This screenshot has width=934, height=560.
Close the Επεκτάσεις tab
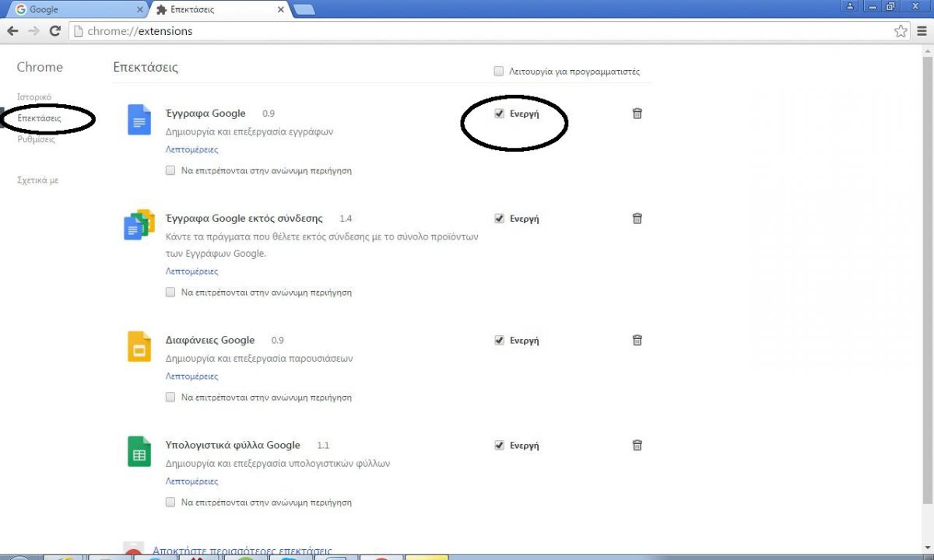click(x=281, y=10)
